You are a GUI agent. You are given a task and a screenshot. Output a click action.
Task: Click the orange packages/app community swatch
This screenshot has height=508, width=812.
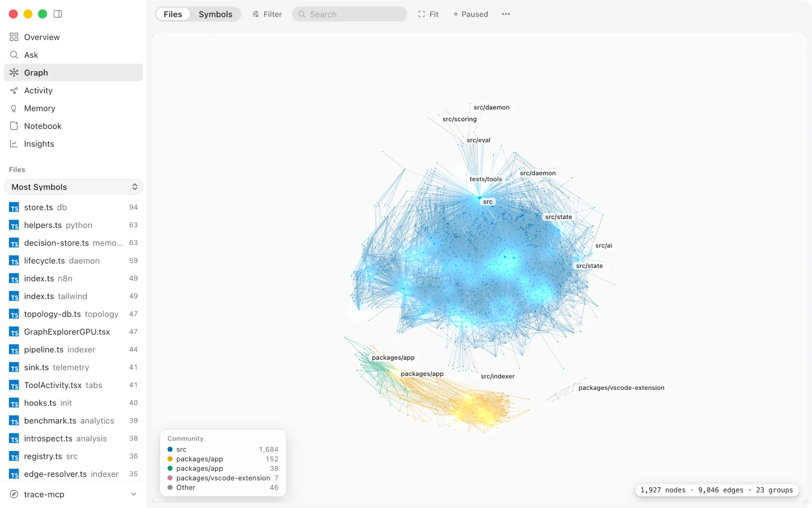click(x=170, y=459)
